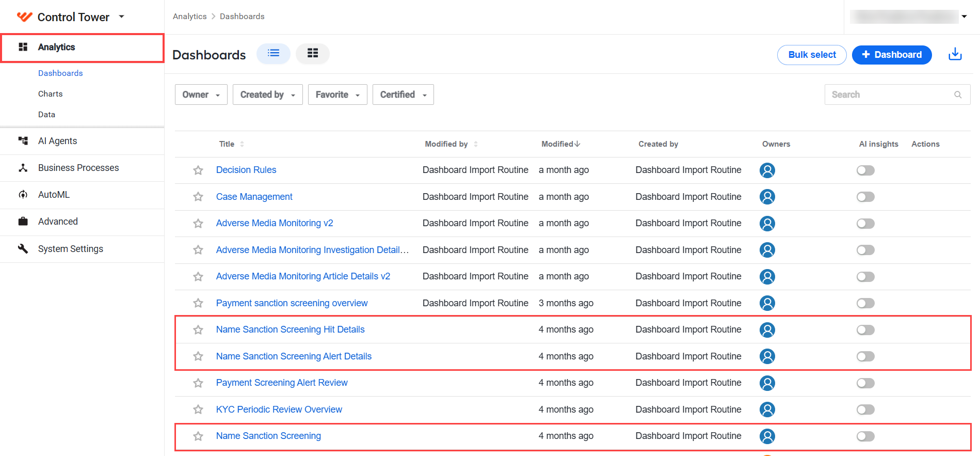Enable AI insights for Adverse Media Monitoring Investigation Details
The image size is (980, 456).
pos(865,250)
